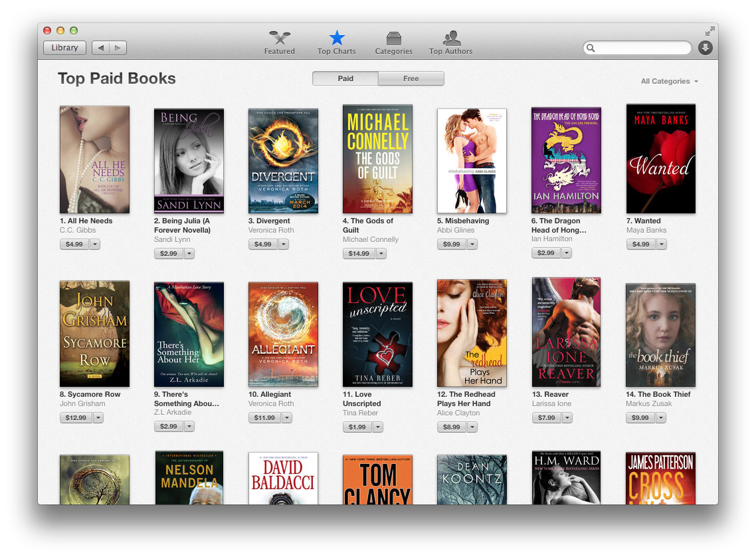This screenshot has height=557, width=756.
Task: Open the James Patterson Cross cover
Action: (x=660, y=479)
